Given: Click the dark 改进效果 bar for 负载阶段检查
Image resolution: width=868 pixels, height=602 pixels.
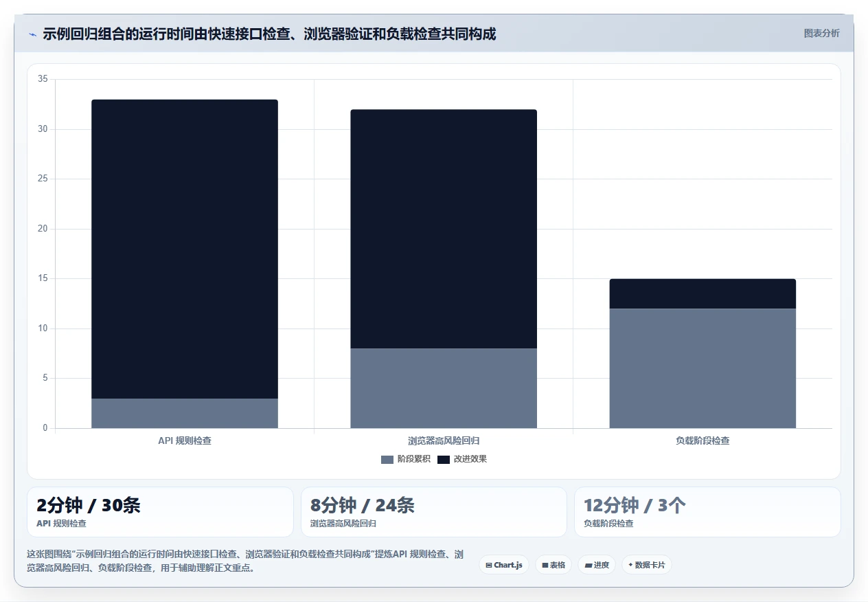Looking at the screenshot, I should [x=703, y=293].
